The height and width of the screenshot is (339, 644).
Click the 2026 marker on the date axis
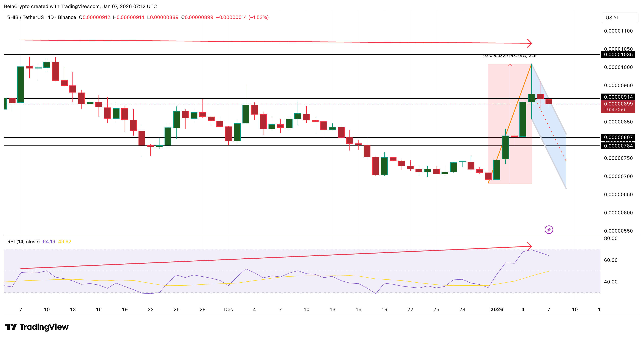click(497, 309)
